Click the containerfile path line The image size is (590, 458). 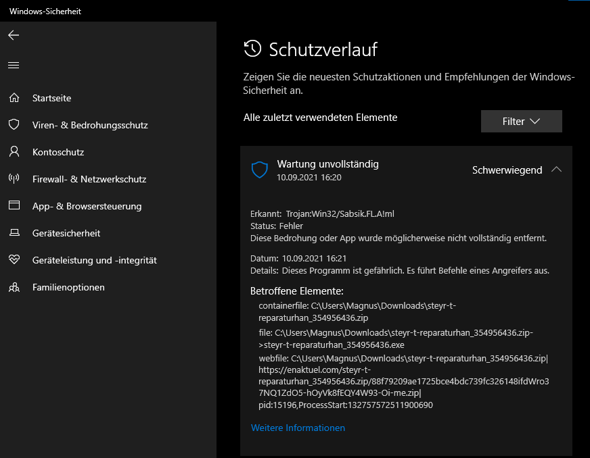(x=357, y=312)
